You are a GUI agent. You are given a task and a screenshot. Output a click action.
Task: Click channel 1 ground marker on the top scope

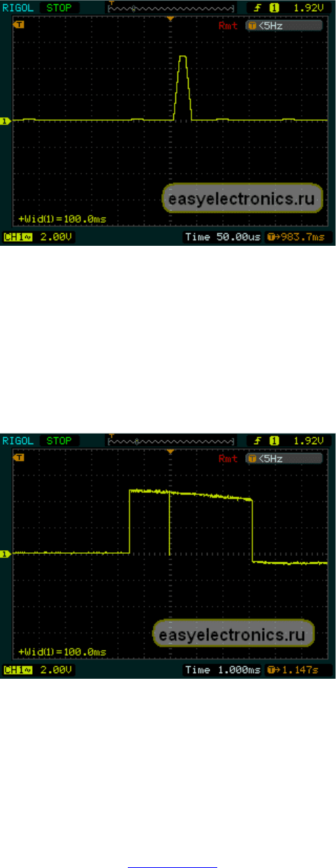(6, 122)
